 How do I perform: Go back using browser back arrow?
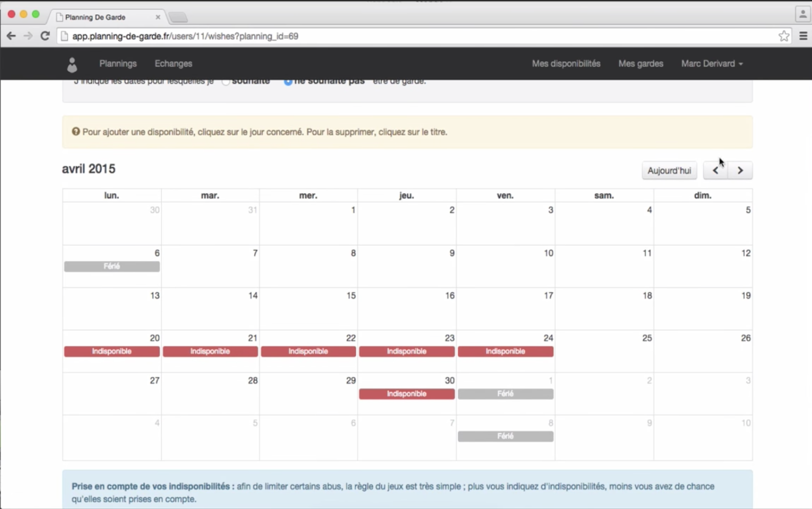[11, 36]
